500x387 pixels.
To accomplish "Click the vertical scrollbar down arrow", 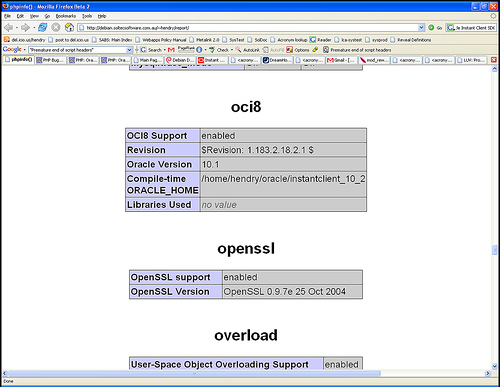I will click(x=494, y=366).
